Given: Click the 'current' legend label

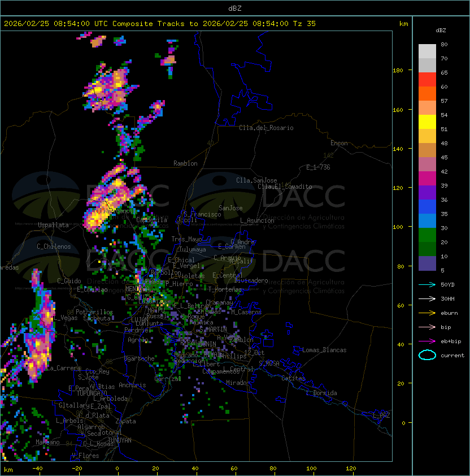Looking at the screenshot, I should pyautogui.click(x=452, y=355).
